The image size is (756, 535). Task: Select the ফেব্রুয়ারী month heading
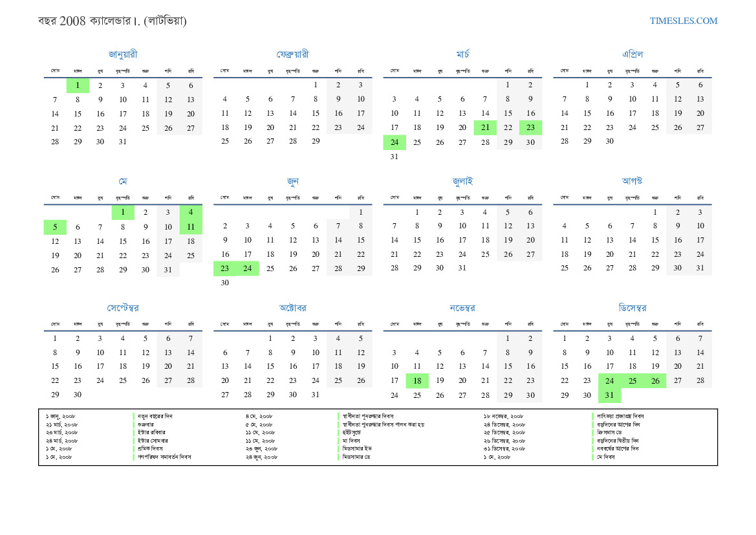click(x=293, y=54)
